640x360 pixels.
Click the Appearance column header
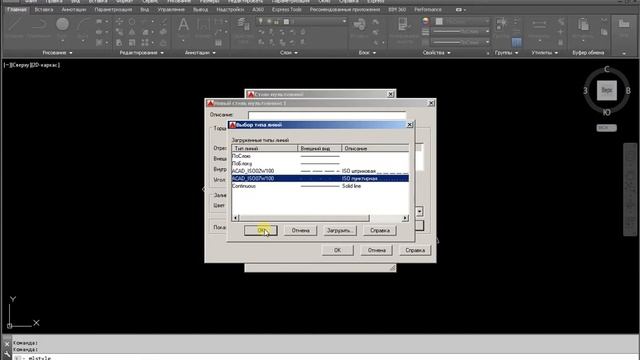tap(320, 149)
